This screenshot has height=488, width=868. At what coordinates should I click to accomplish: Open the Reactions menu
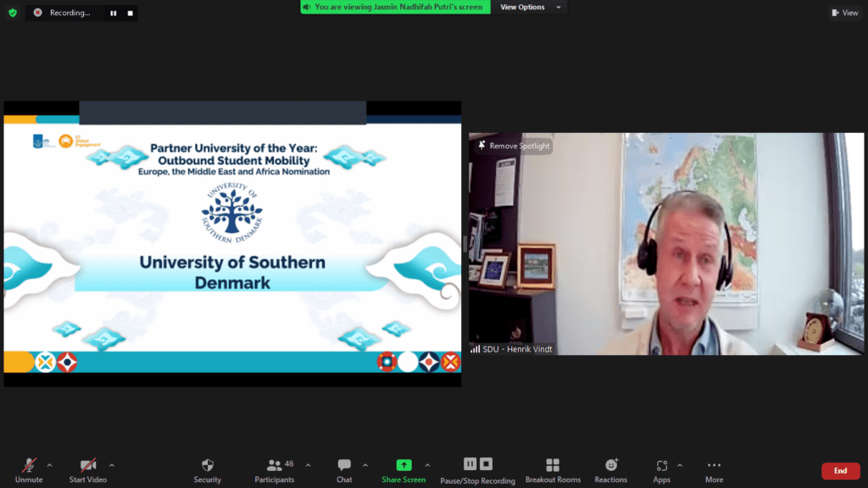[x=611, y=465]
